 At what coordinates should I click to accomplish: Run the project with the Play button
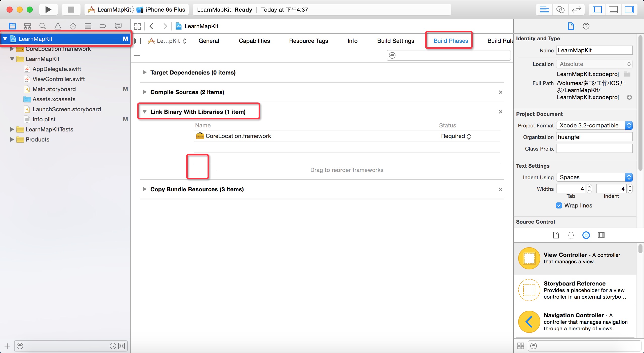tap(48, 10)
